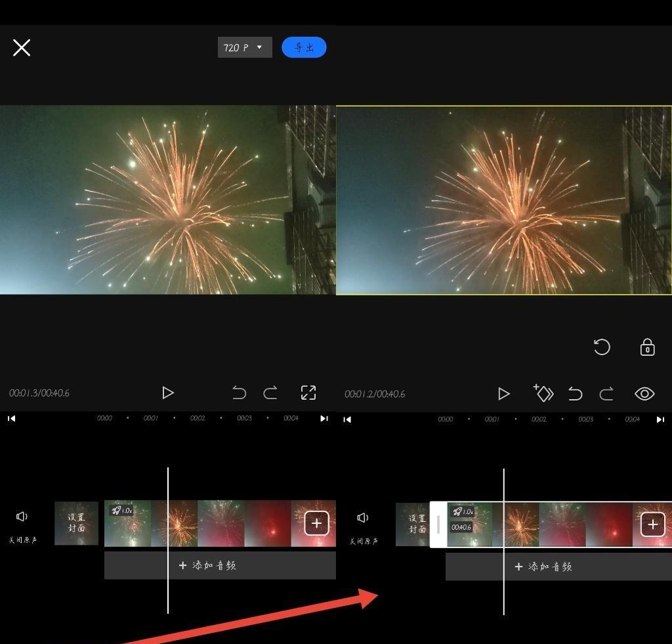Click the circular reset arrow below the preview

tap(602, 347)
